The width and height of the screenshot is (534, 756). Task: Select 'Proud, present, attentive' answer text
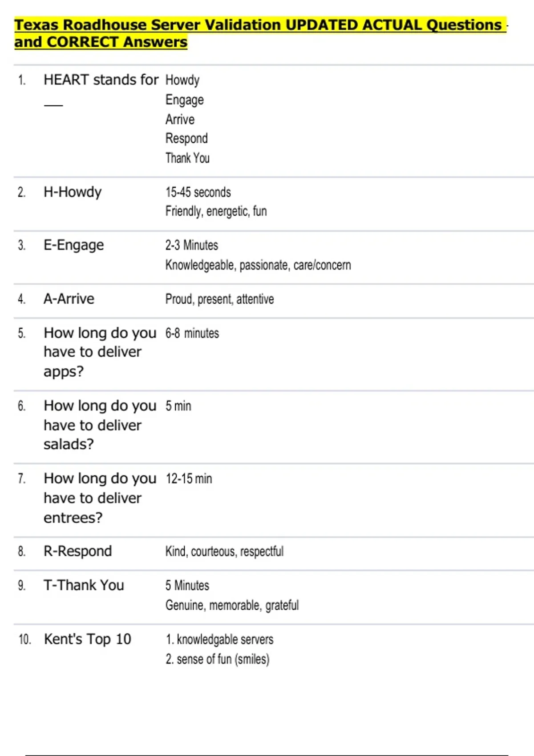pyautogui.click(x=219, y=299)
